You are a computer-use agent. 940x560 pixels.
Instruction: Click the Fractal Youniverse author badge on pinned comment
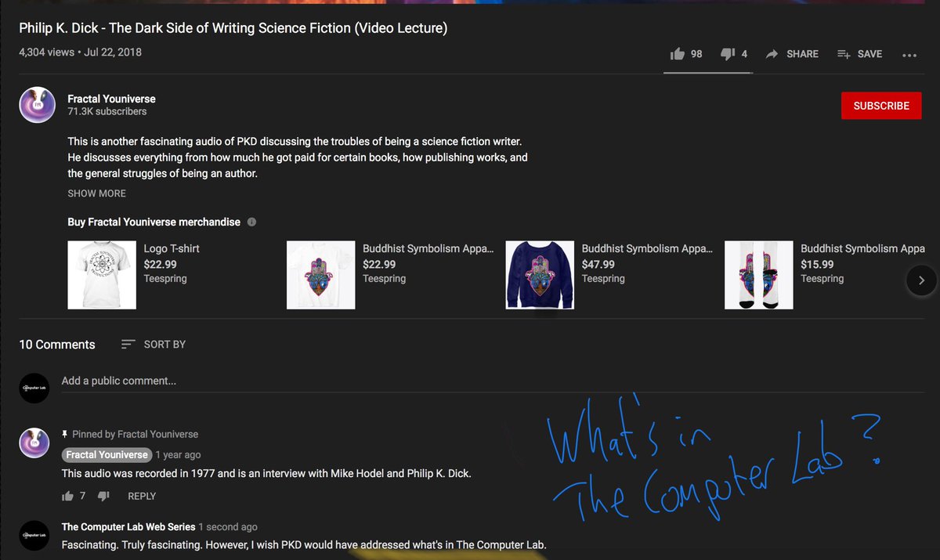[x=107, y=454]
